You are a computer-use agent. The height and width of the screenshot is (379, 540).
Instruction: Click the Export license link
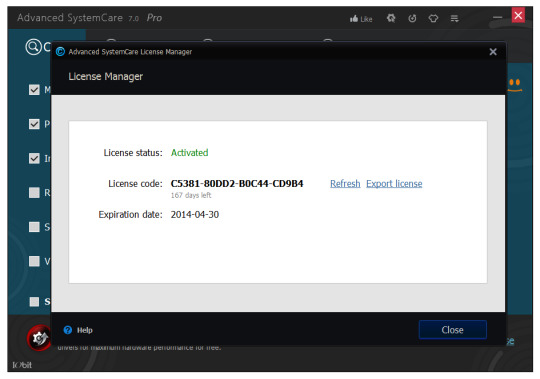coord(394,183)
